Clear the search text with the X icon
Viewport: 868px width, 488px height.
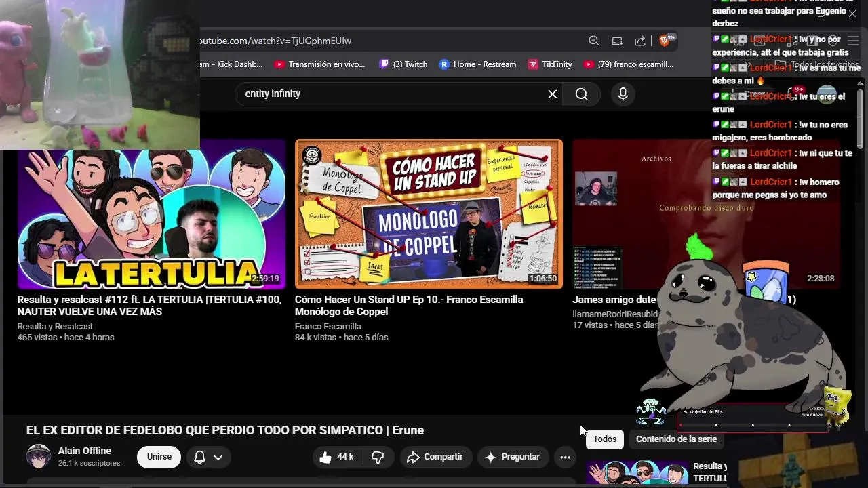[x=553, y=94]
